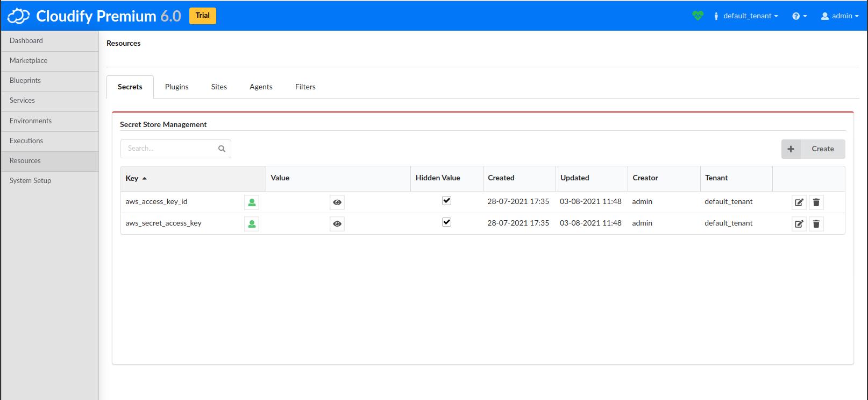Focus the secrets Search field
Image resolution: width=868 pixels, height=400 pixels.
point(169,149)
